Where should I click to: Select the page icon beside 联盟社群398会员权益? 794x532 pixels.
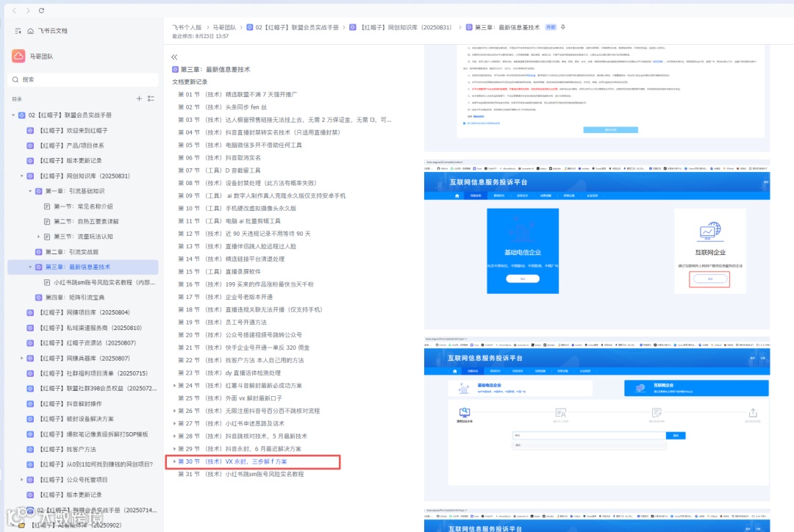[30, 389]
